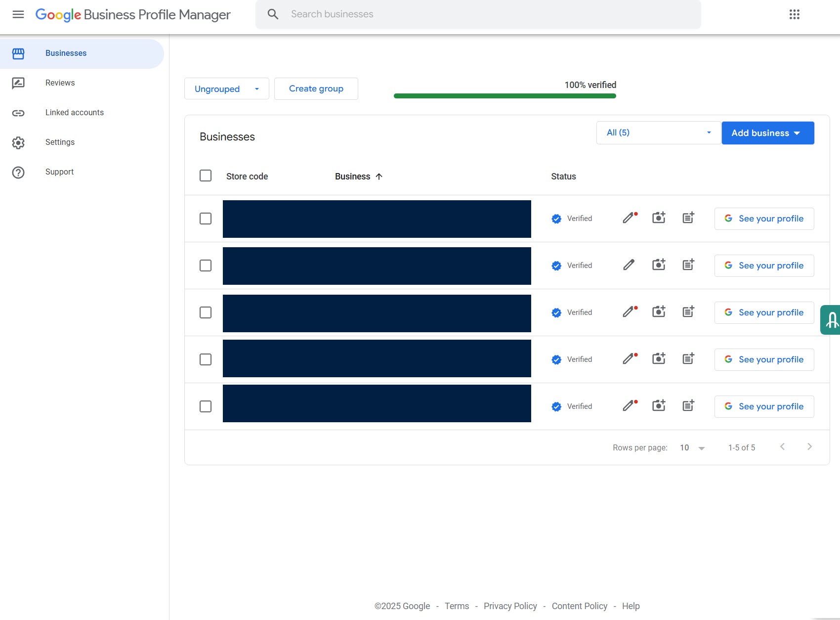Go to Businesses in the sidebar

coord(82,53)
